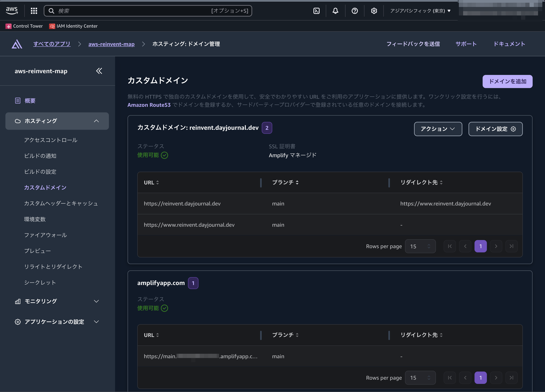
Task: Open the アクション dropdown
Action: pyautogui.click(x=438, y=129)
